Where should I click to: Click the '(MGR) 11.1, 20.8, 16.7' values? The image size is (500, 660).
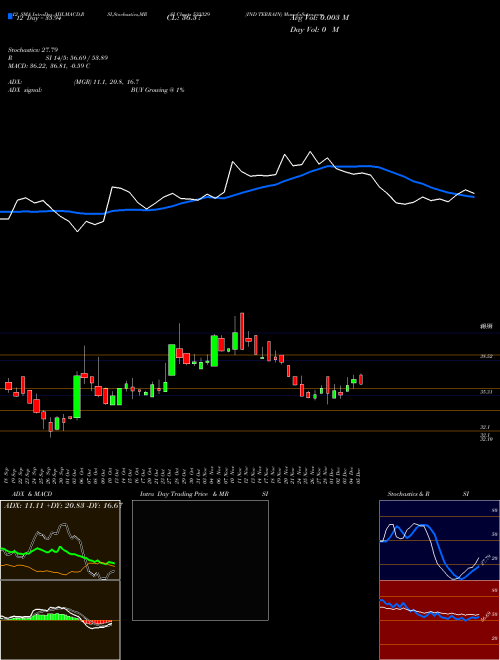click(x=106, y=82)
